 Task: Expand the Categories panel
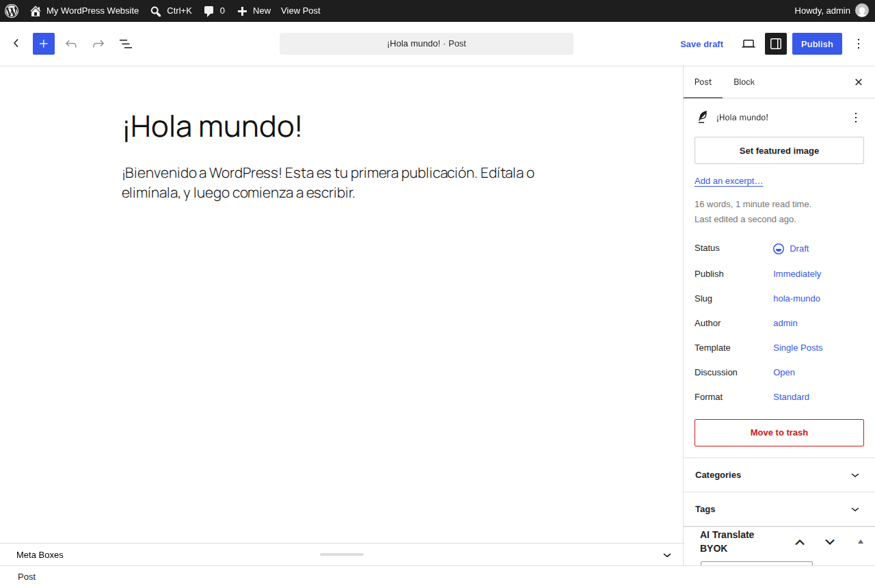click(x=779, y=475)
